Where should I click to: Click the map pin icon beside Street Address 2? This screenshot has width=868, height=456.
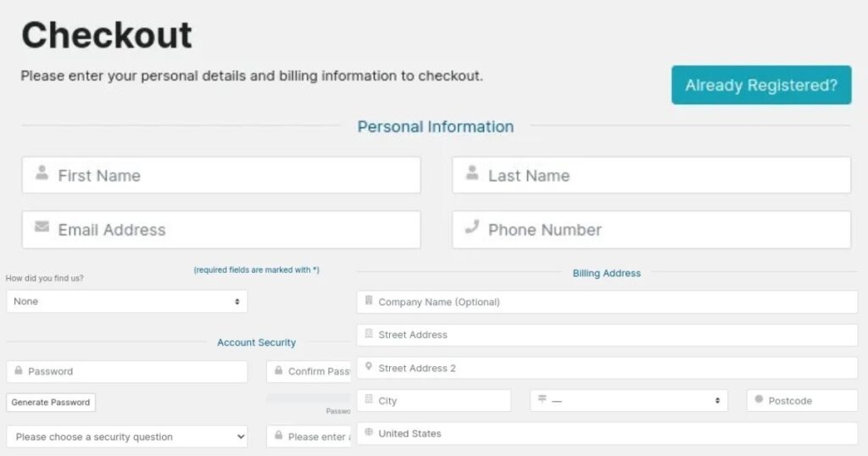tap(369, 367)
